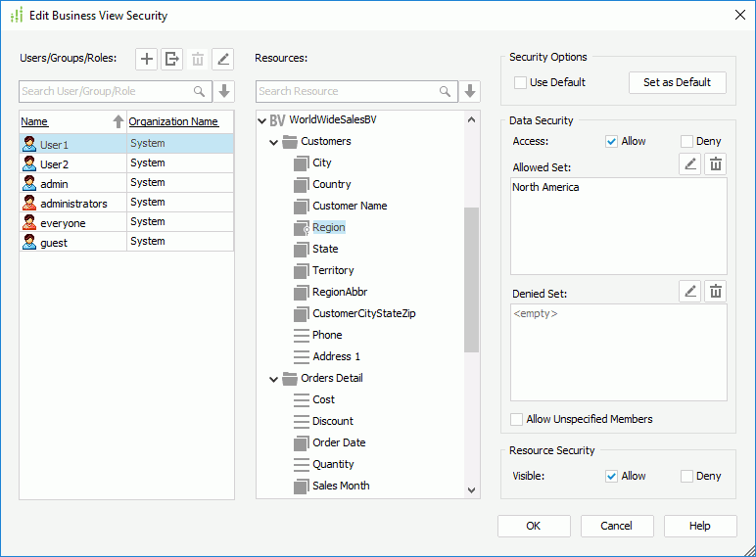This screenshot has width=756, height=557.
Task: Collapse the WorldWideSalesBV root node
Action: point(261,120)
